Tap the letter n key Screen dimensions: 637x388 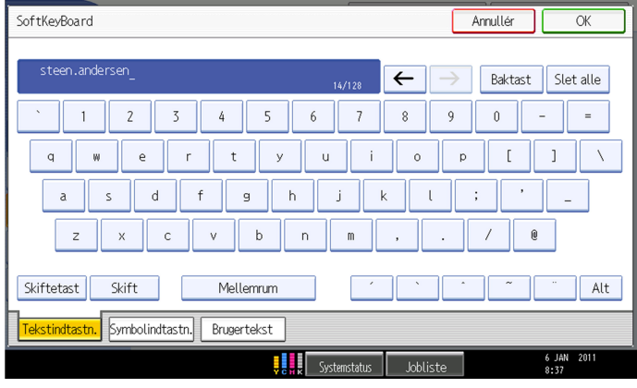(305, 235)
